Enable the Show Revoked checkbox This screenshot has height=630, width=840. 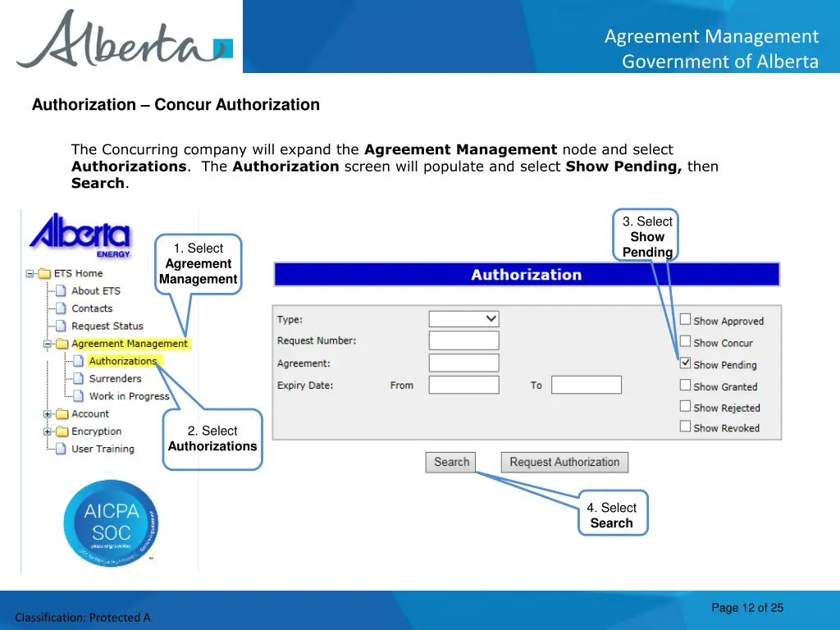point(685,427)
